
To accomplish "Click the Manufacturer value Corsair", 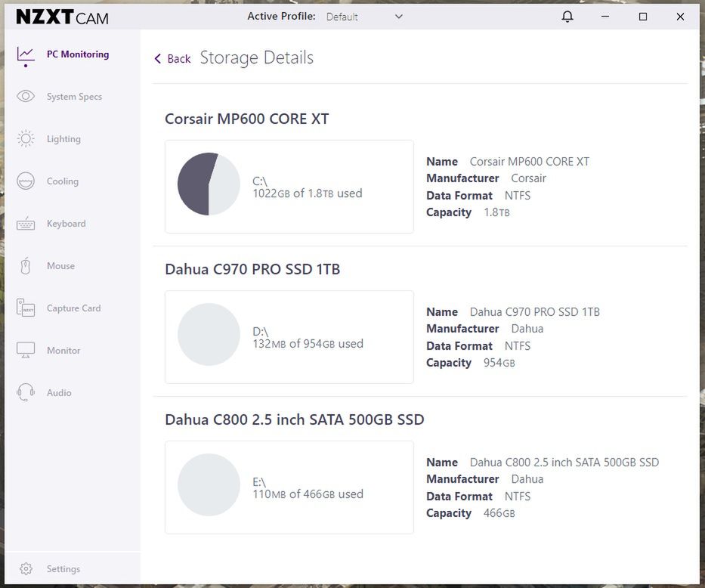I will point(528,178).
